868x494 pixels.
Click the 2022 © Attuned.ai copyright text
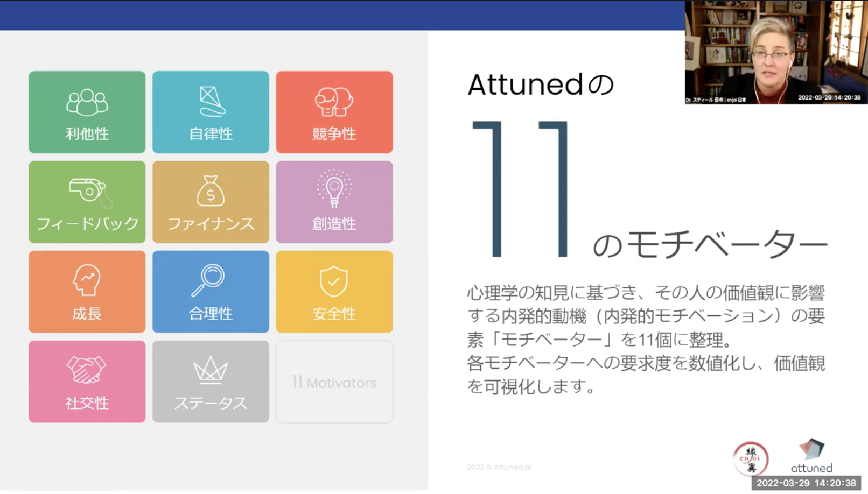(499, 467)
